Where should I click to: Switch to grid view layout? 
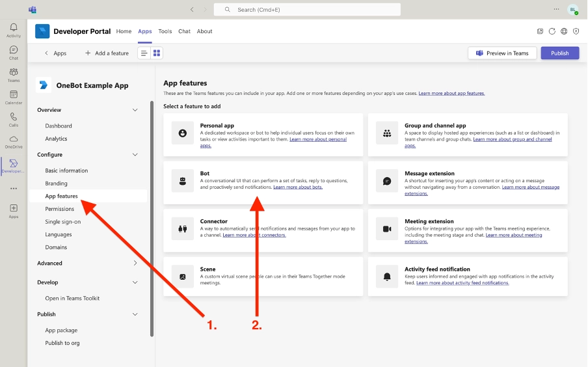click(157, 53)
